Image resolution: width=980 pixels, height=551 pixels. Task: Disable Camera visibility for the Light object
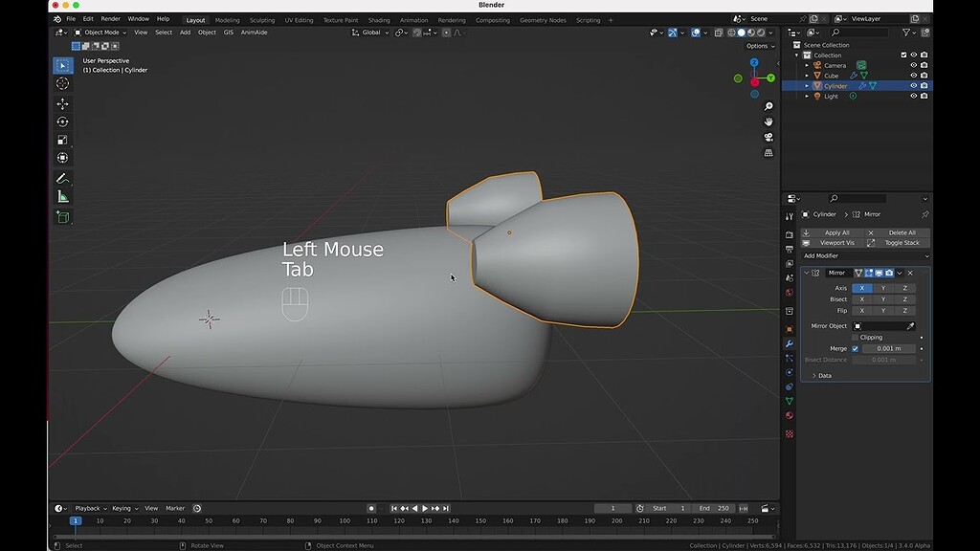(x=924, y=97)
